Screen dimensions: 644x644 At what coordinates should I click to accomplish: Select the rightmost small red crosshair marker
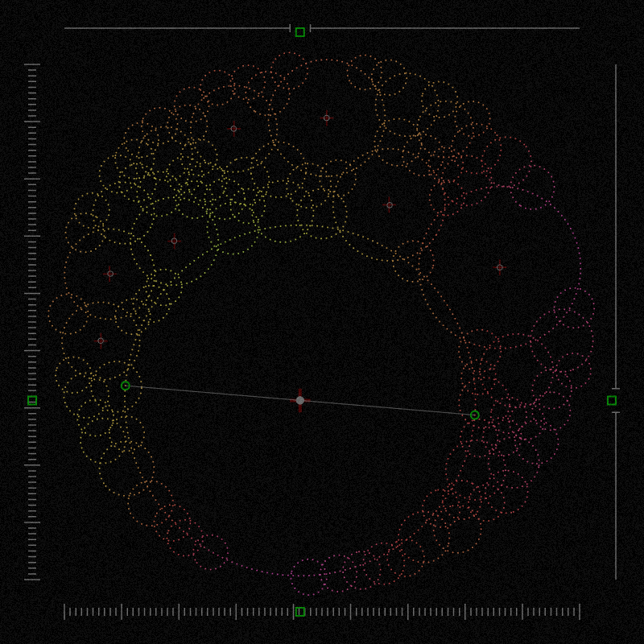[500, 267]
